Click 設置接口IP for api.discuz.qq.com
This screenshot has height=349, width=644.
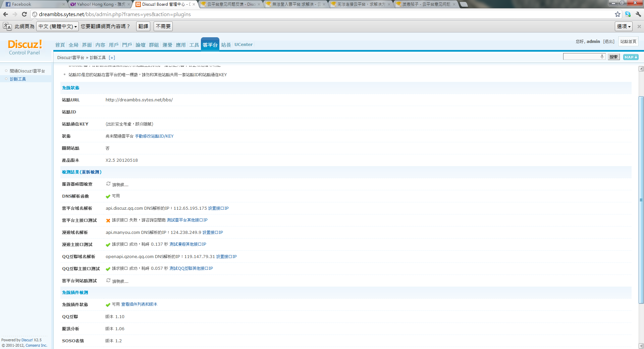218,208
